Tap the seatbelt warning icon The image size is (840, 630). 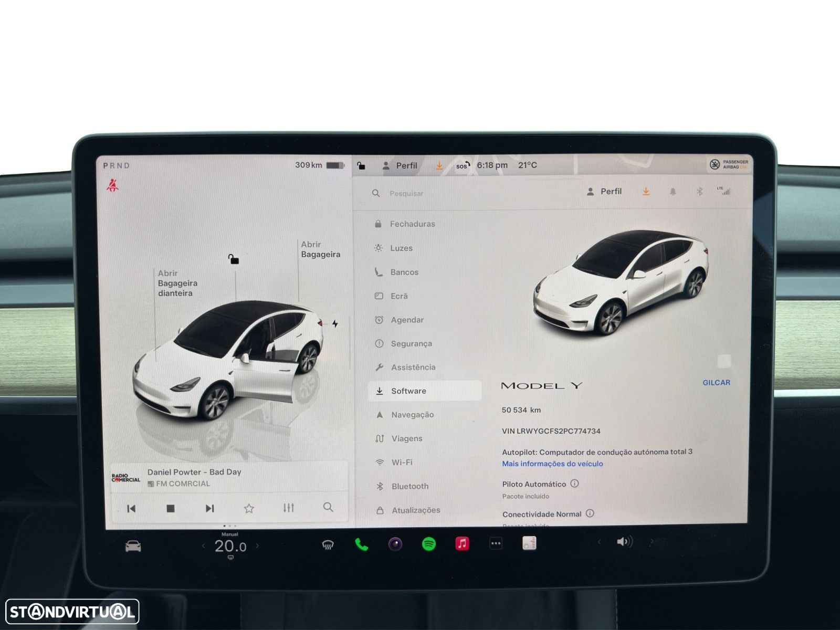click(x=112, y=185)
